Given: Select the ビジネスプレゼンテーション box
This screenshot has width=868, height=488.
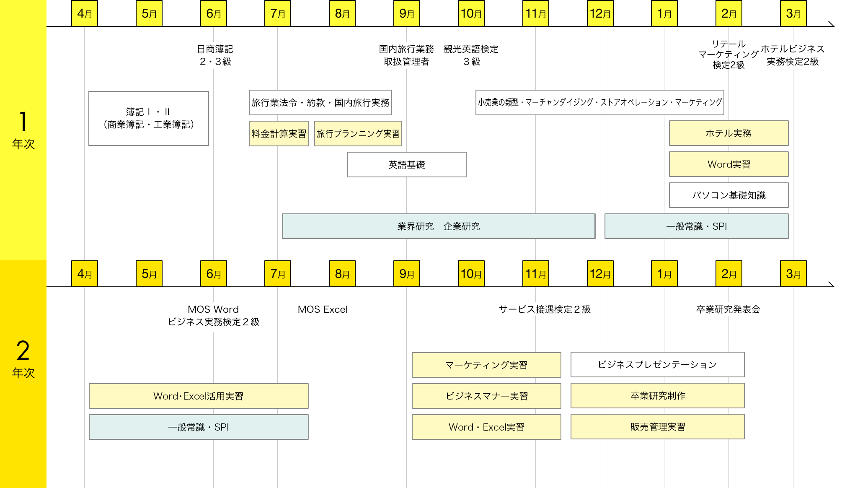Looking at the screenshot, I should (657, 364).
